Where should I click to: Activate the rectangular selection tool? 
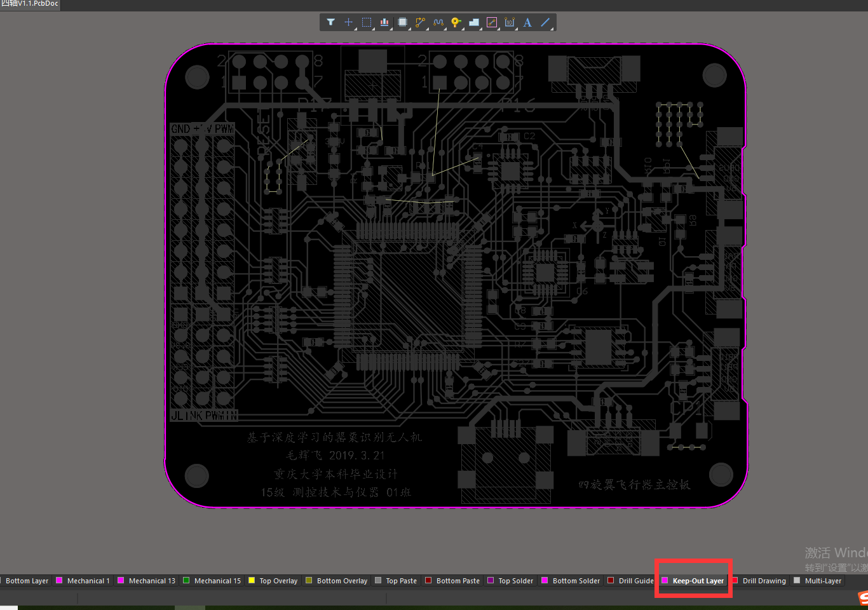pyautogui.click(x=367, y=22)
